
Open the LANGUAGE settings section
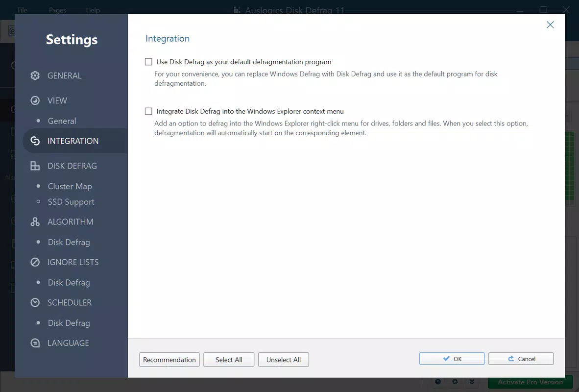point(68,343)
